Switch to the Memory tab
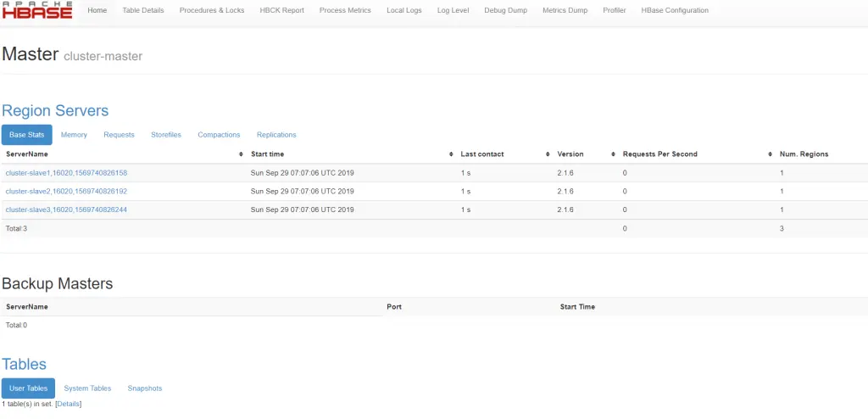Viewport: 868px width, 419px height. point(74,135)
